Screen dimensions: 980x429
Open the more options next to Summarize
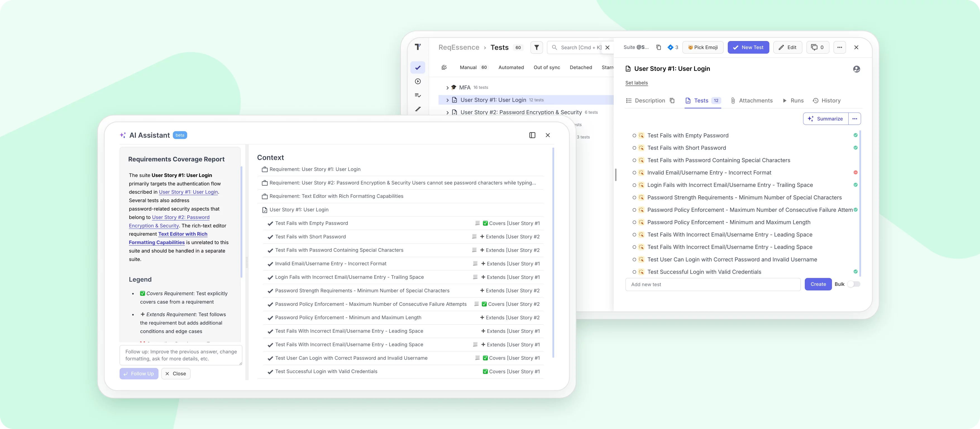point(854,119)
